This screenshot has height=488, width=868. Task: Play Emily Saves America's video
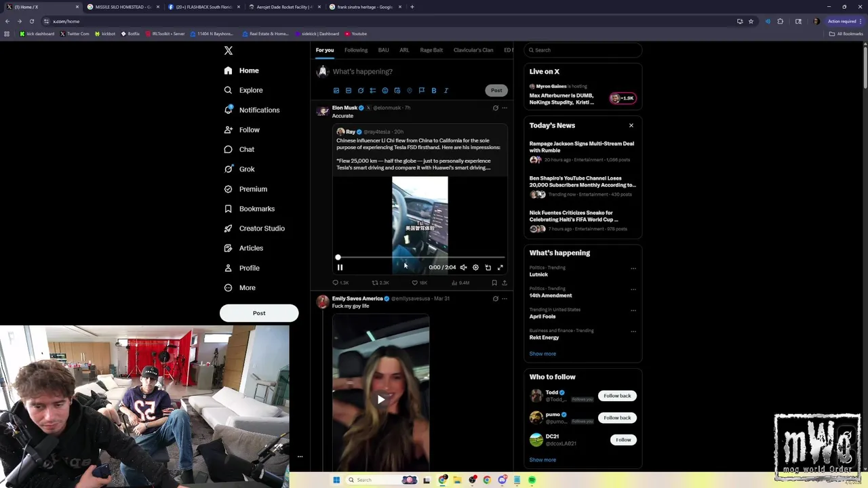click(380, 399)
